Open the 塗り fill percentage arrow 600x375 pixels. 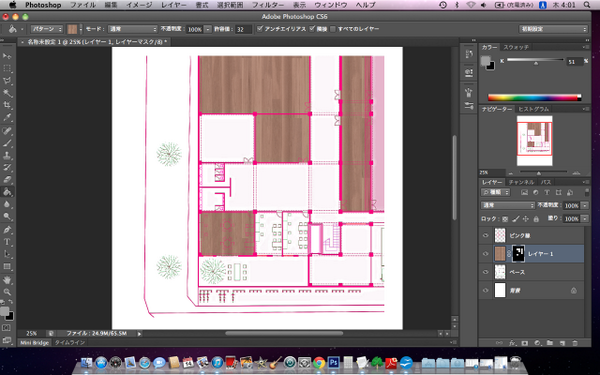pos(585,218)
